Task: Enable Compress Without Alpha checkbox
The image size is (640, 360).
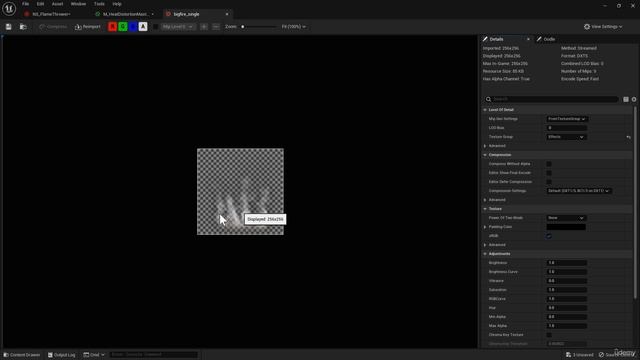Action: 549,164
